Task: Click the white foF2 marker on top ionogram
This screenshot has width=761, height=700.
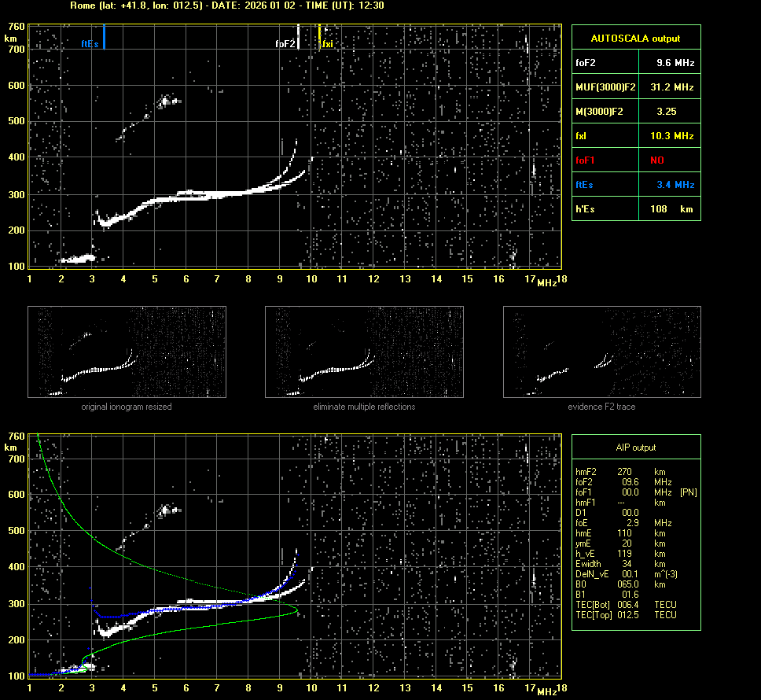Action: tap(299, 37)
